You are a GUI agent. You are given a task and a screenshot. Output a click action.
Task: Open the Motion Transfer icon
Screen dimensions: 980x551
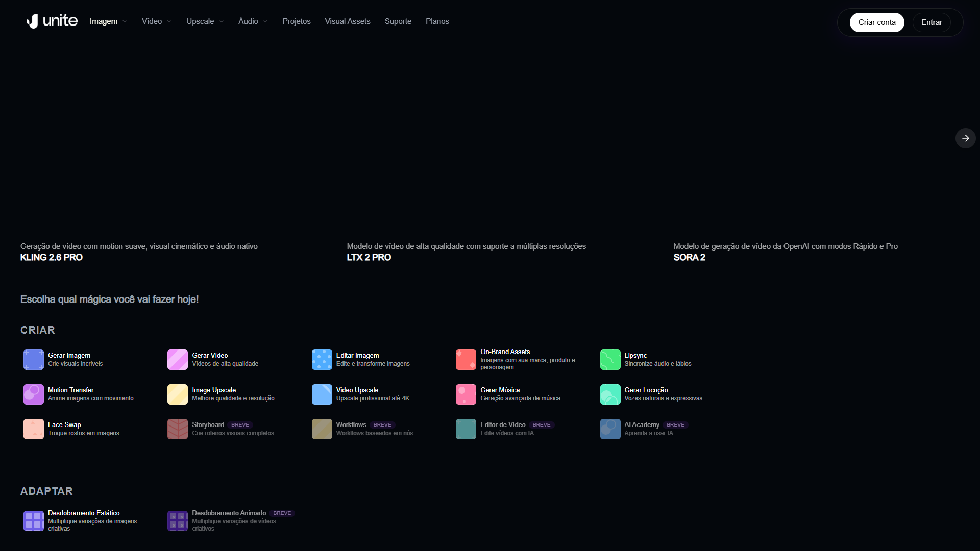(34, 394)
